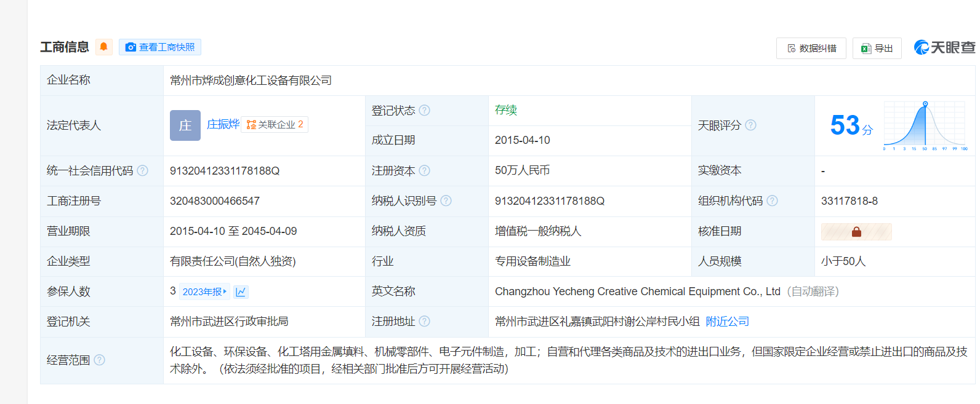Image resolution: width=980 pixels, height=404 pixels.
Task: Expand the 2023年报 dropdown tag
Action: point(204,291)
